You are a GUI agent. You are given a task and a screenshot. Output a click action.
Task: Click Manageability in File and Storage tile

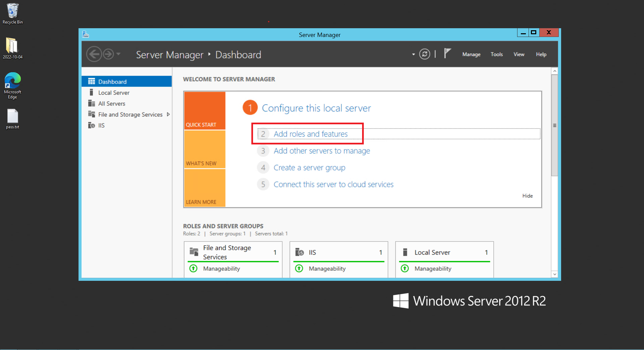point(221,269)
